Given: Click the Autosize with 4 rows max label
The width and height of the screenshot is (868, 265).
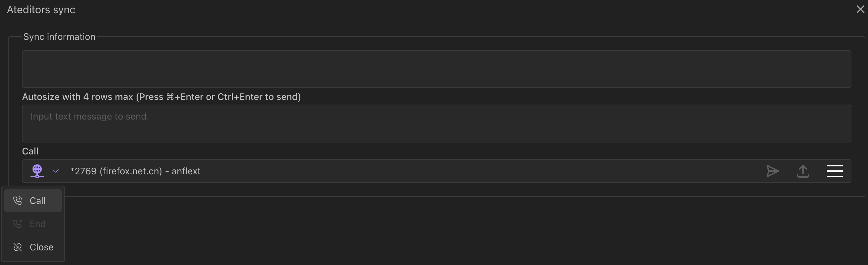Looking at the screenshot, I should tap(161, 97).
